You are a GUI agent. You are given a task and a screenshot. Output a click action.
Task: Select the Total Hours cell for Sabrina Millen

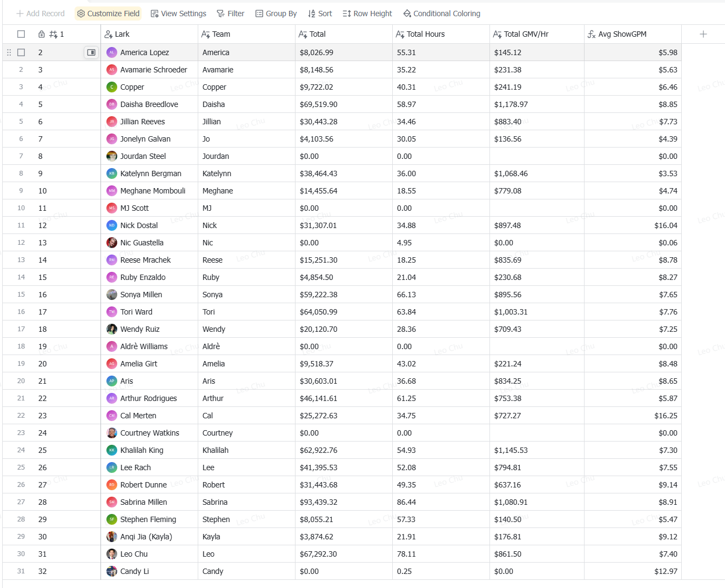click(x=440, y=502)
